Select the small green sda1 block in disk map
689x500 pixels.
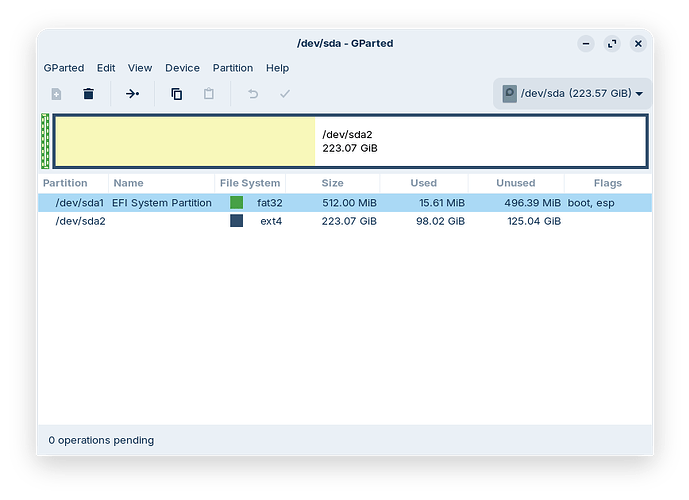[45, 141]
